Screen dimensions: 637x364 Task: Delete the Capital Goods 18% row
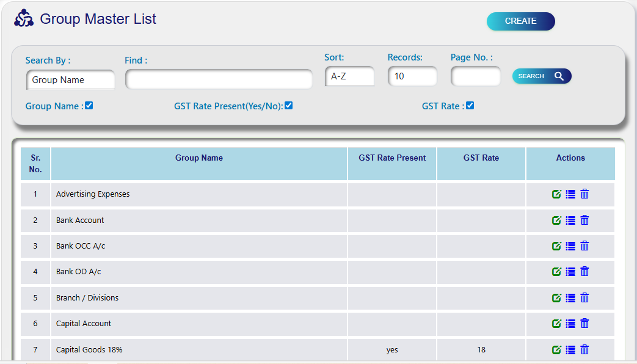click(584, 350)
